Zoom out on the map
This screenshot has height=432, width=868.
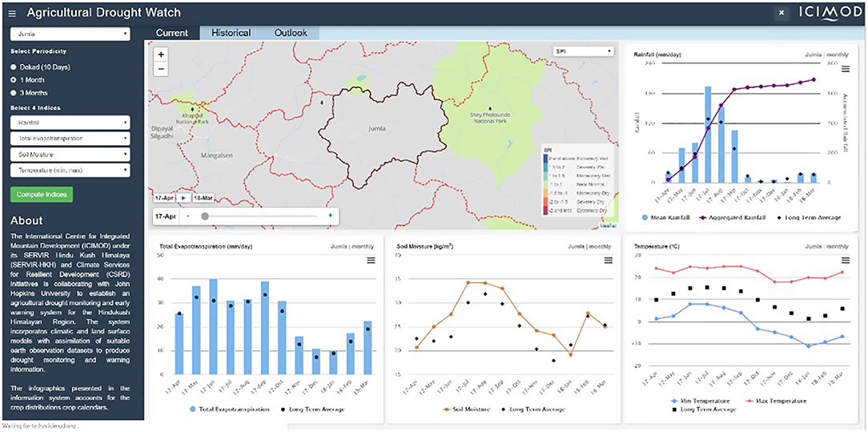(161, 69)
